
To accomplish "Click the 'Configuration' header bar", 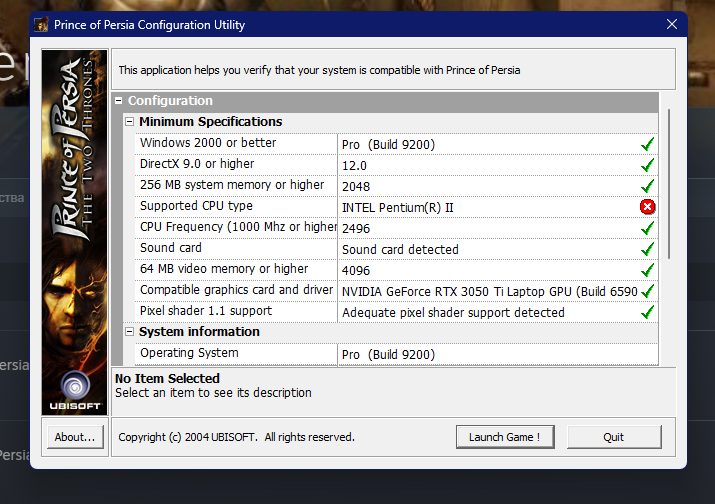I will (x=385, y=101).
